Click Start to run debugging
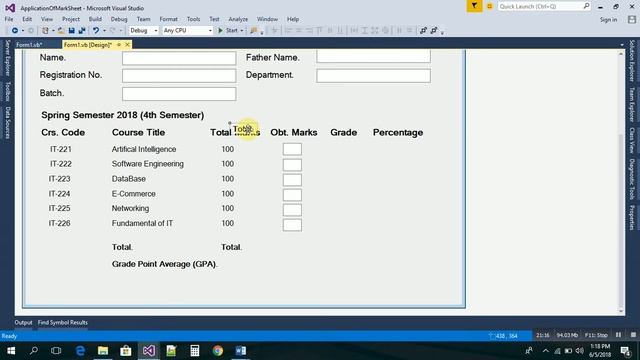The height and width of the screenshot is (360, 640). 228,31
